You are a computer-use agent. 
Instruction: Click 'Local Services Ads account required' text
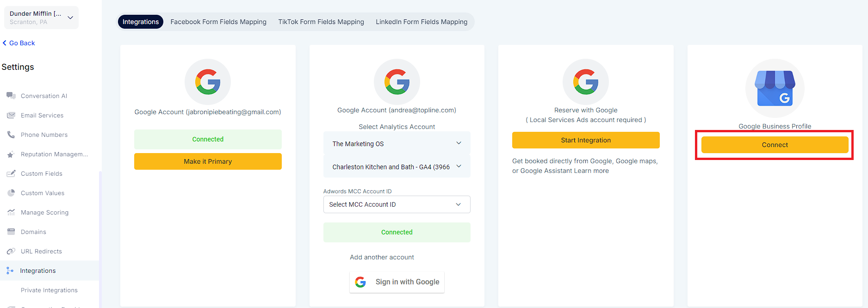pyautogui.click(x=586, y=120)
